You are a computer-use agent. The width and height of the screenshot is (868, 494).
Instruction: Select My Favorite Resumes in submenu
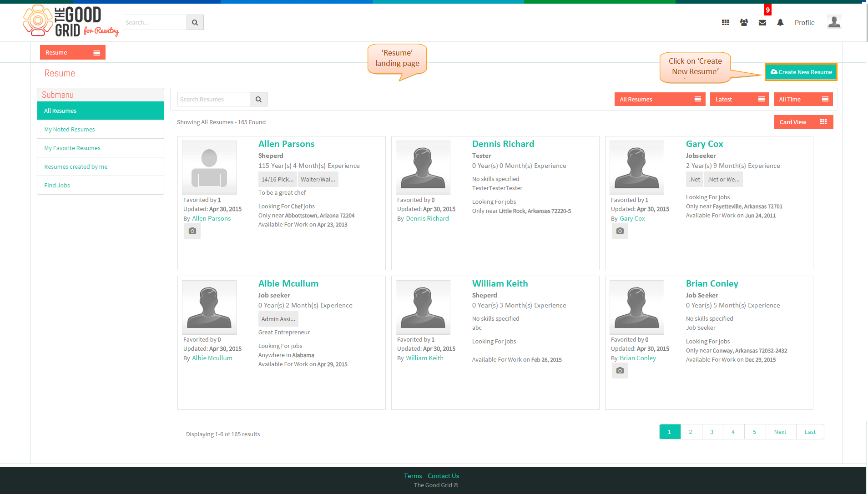click(72, 148)
